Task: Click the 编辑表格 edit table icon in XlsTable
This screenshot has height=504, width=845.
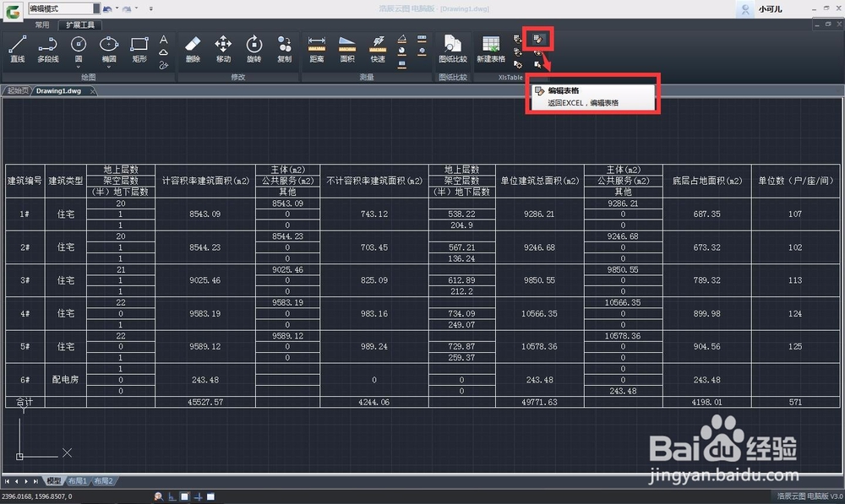Action: pos(537,39)
